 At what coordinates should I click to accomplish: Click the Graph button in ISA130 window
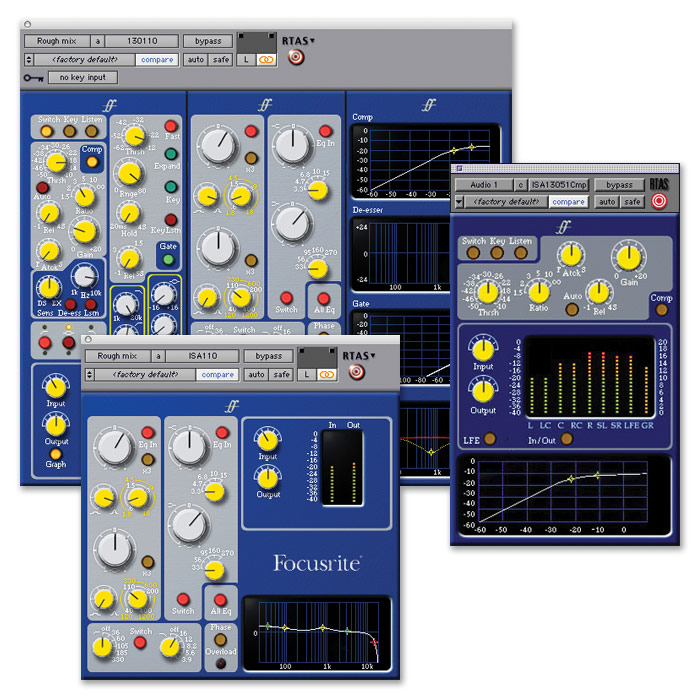tap(56, 454)
